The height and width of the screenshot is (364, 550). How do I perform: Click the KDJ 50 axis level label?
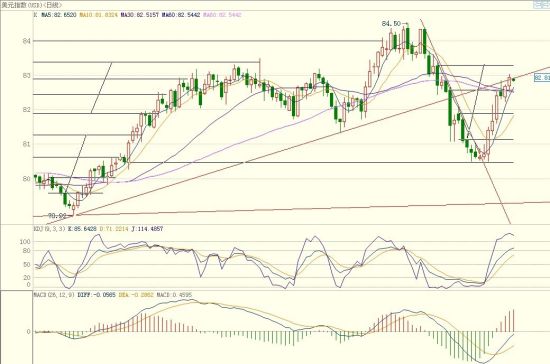27,264
